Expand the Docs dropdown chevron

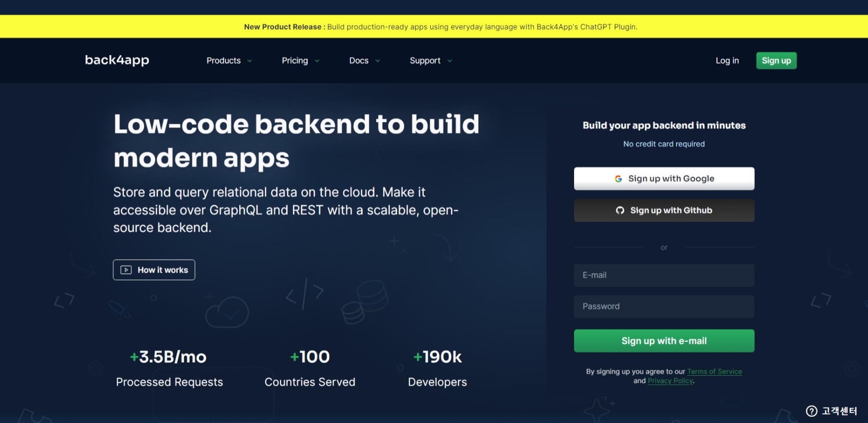coord(378,61)
